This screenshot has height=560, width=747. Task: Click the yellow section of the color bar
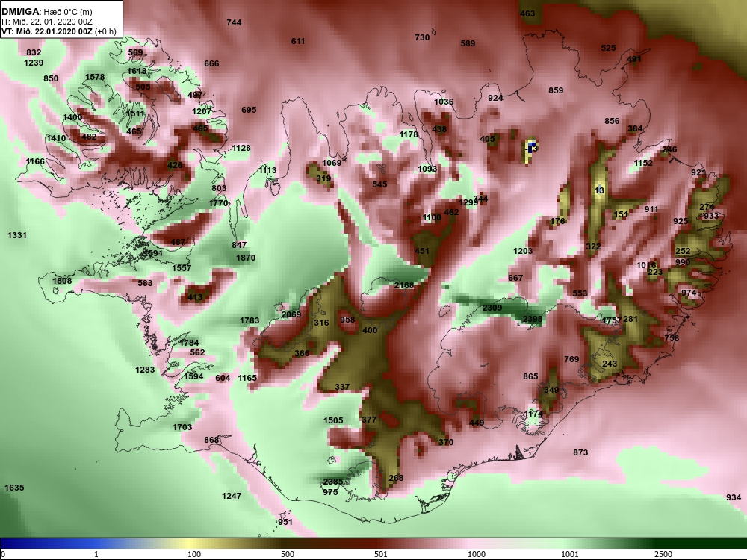188,544
